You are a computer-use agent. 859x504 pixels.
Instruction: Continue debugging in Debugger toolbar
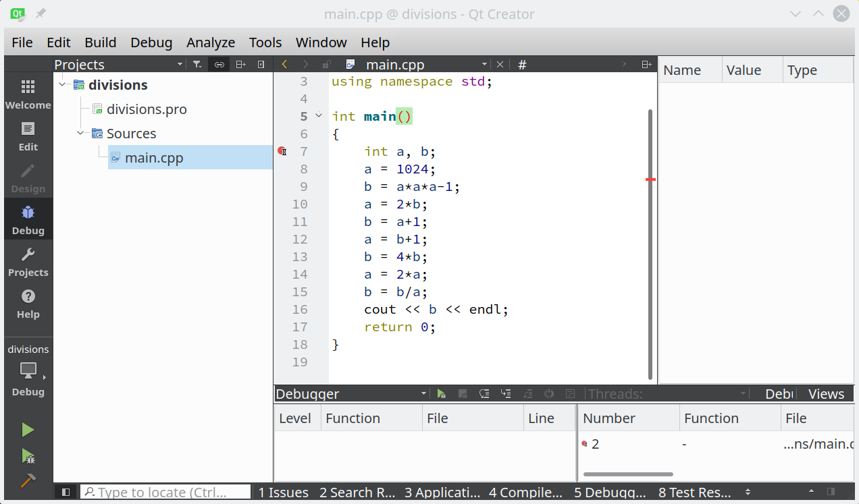[442, 394]
